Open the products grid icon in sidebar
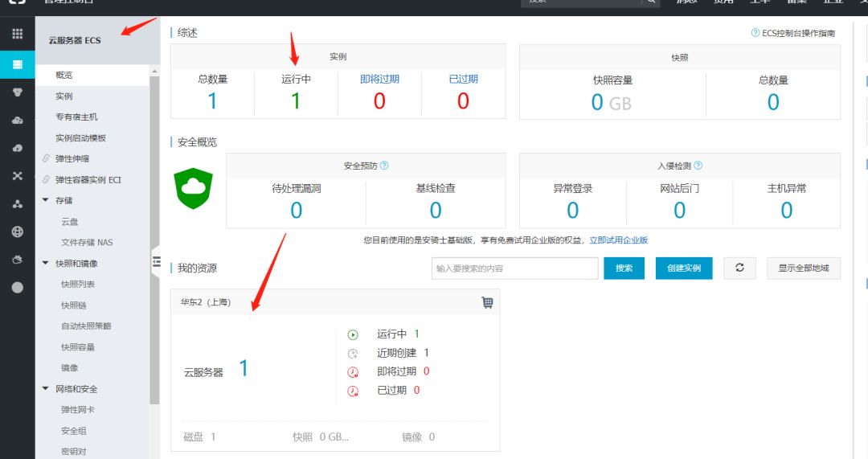 [17, 34]
